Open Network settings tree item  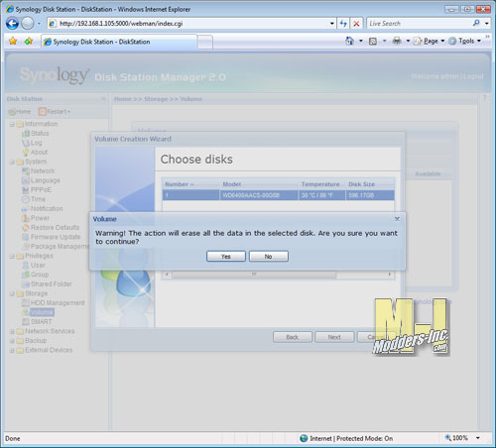tap(39, 171)
